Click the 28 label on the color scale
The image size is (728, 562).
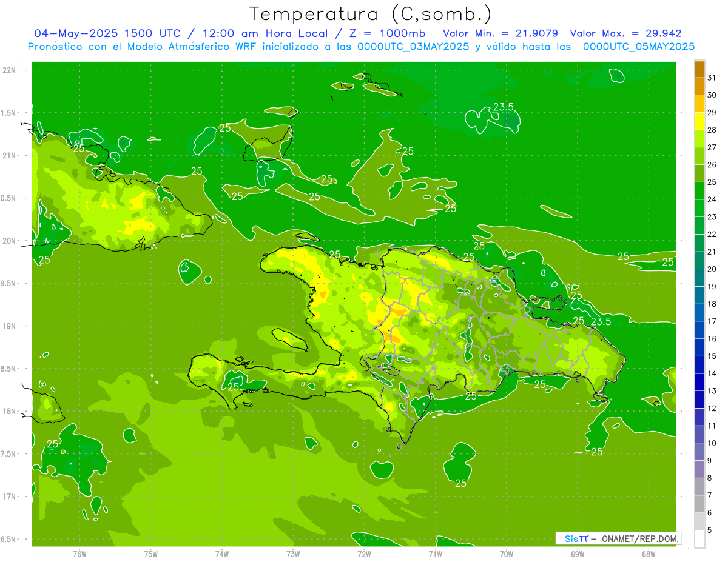[x=712, y=130]
